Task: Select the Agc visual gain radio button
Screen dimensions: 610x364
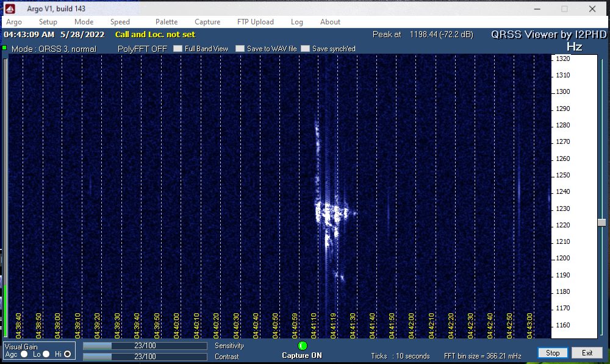Action: [x=24, y=354]
